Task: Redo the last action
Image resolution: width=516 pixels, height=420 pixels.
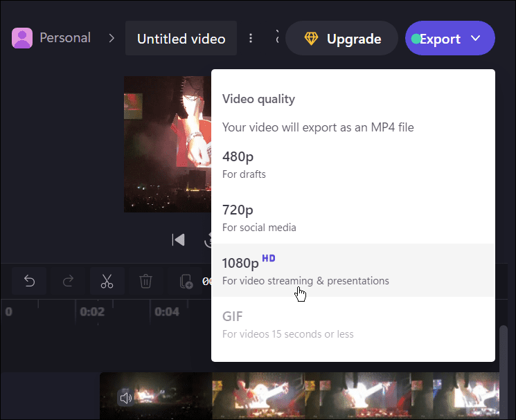Action: 69,281
